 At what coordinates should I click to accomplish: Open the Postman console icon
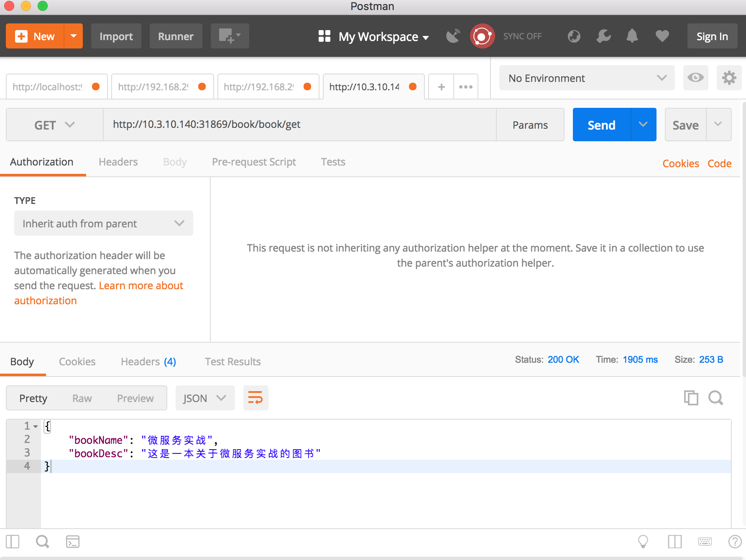coord(73,542)
